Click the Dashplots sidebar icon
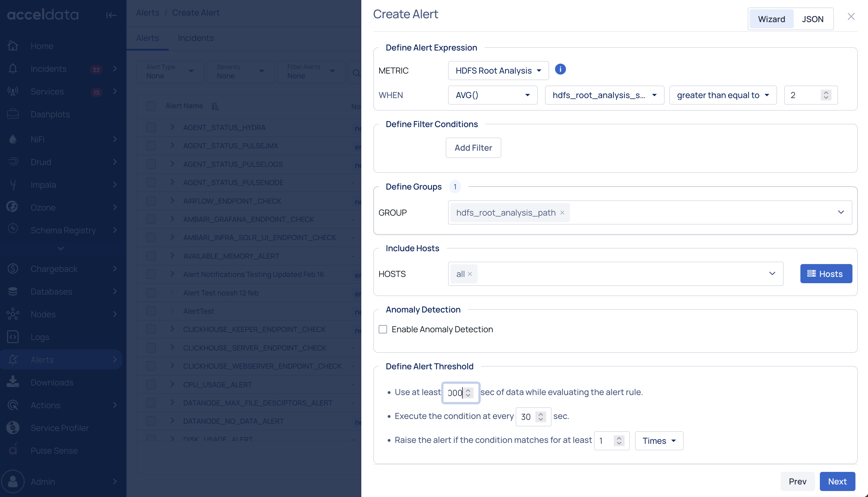868x497 pixels. pos(13,114)
